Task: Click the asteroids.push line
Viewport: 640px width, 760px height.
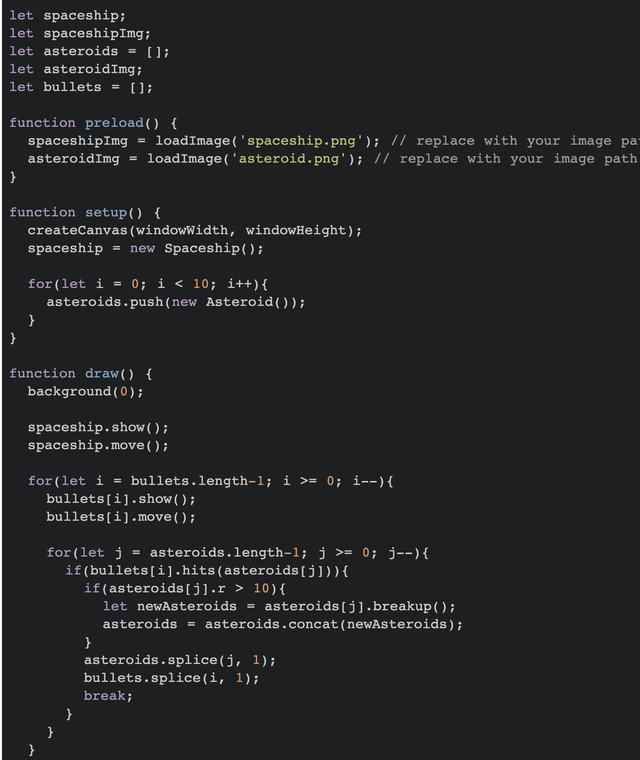Action: tap(175, 301)
